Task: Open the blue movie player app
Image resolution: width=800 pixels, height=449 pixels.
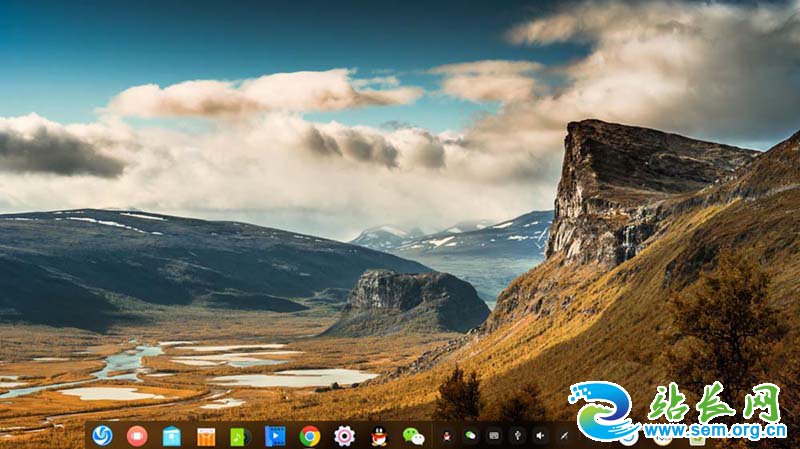Action: pos(275,435)
